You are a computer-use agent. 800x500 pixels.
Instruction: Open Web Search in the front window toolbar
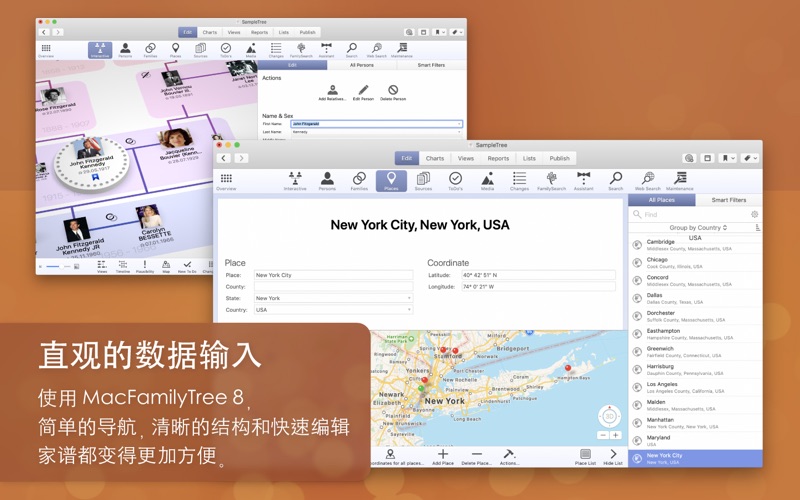click(x=648, y=181)
